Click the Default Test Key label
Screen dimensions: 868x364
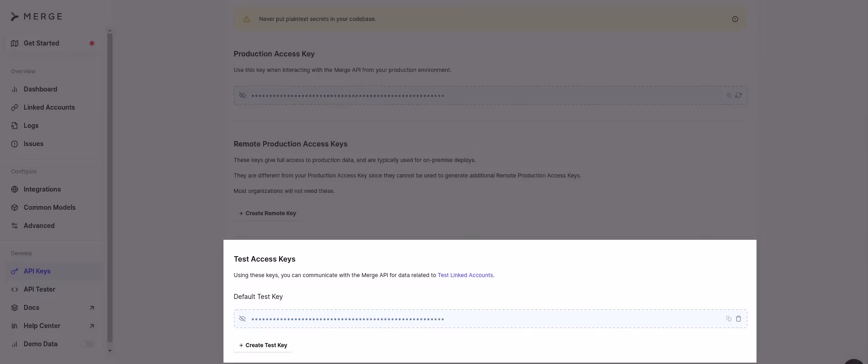(258, 297)
